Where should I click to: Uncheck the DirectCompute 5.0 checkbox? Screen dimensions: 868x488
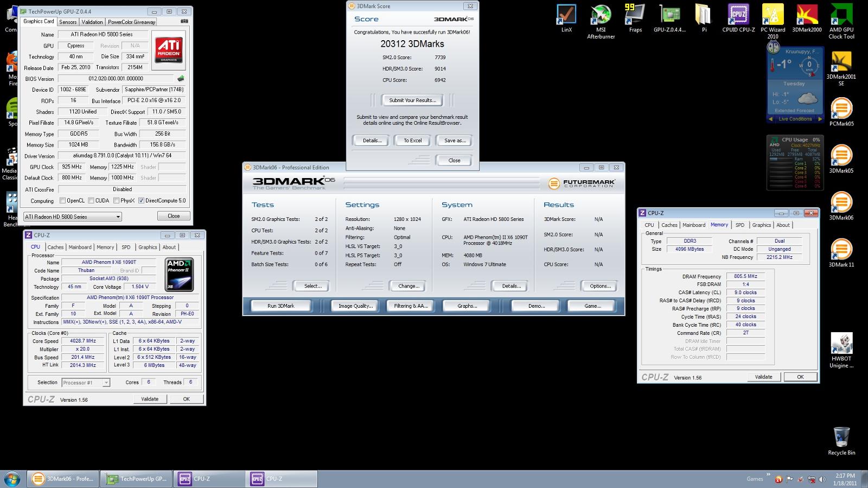pyautogui.click(x=141, y=201)
